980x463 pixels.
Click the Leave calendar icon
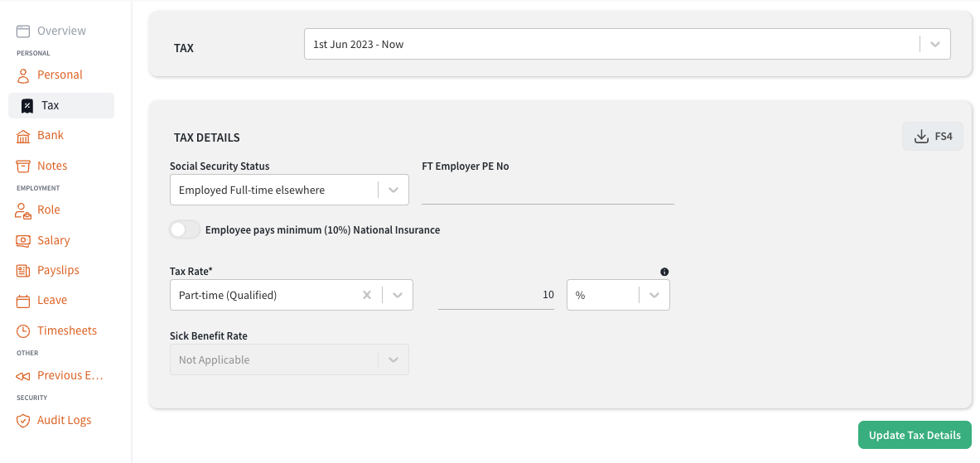tap(23, 301)
